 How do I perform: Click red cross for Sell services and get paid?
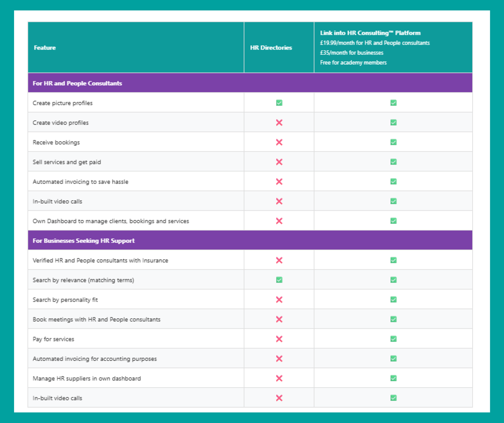[279, 162]
